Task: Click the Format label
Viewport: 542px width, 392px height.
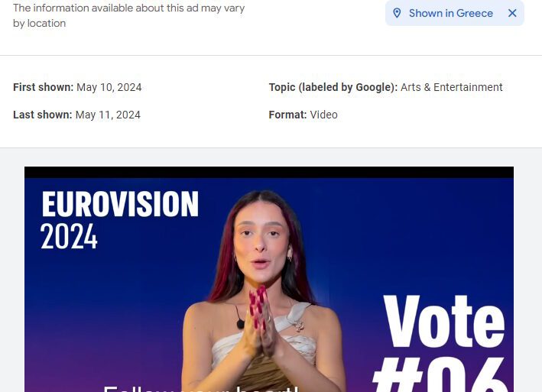Action: [287, 115]
